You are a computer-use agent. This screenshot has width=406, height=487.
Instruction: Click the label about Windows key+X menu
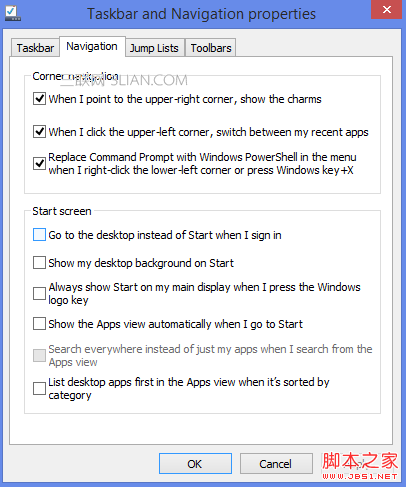[202, 164]
